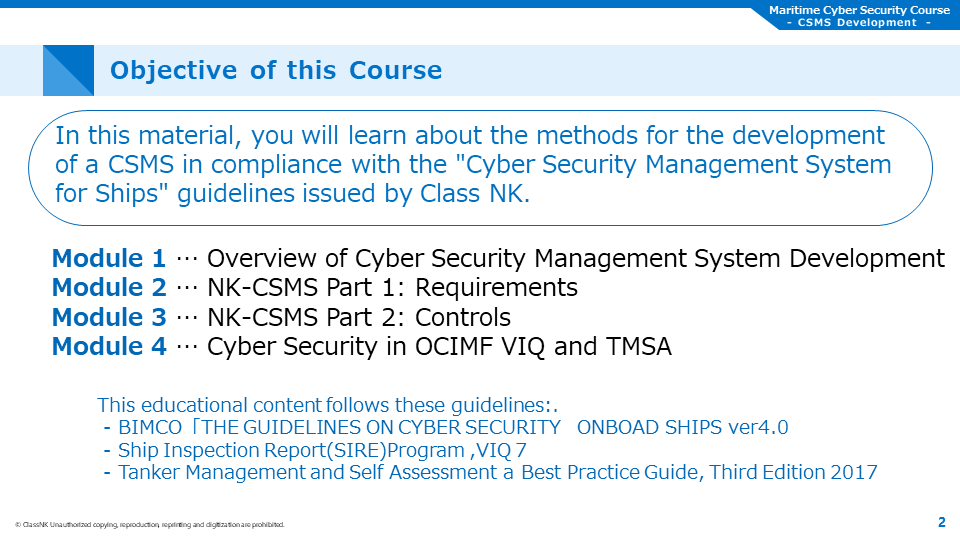Click 'Cyber Security in OCIMF VIQ and TMSA'

(439, 347)
